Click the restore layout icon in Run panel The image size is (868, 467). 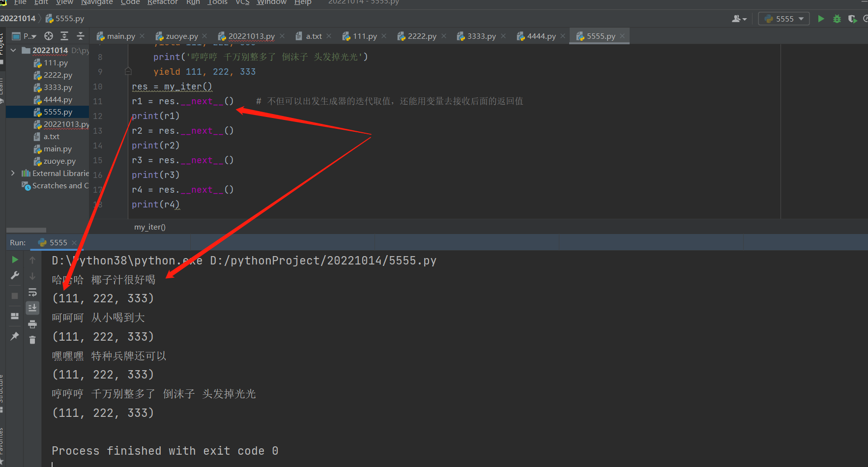[x=15, y=316]
